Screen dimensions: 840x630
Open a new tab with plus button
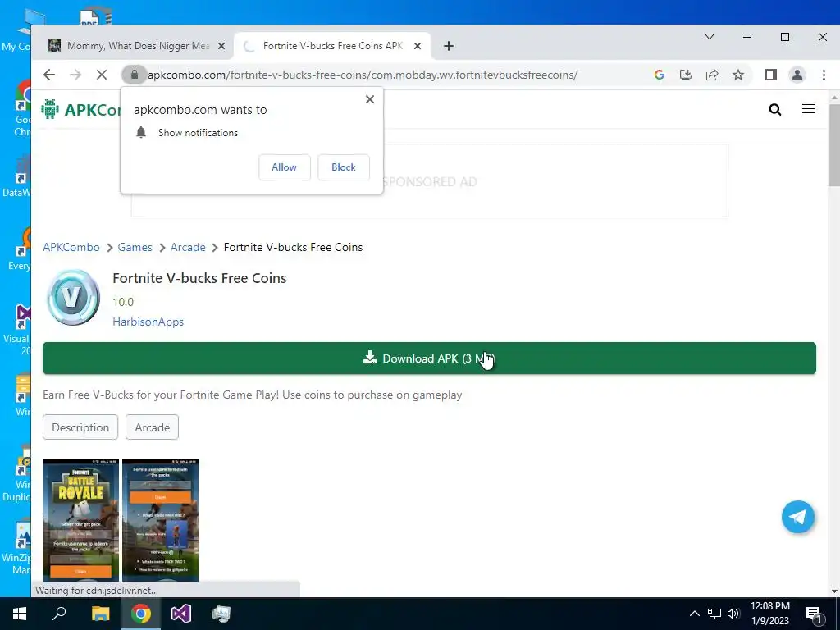(449, 46)
